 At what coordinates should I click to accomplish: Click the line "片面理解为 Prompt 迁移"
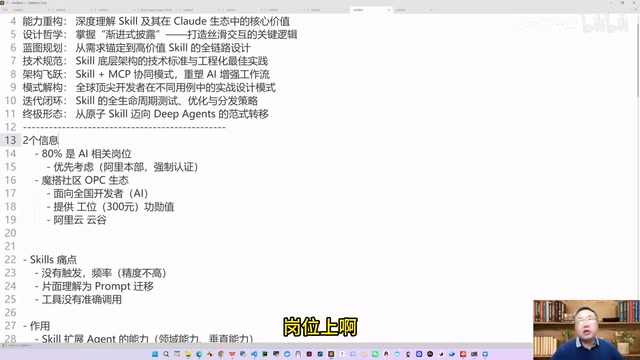pos(98,286)
